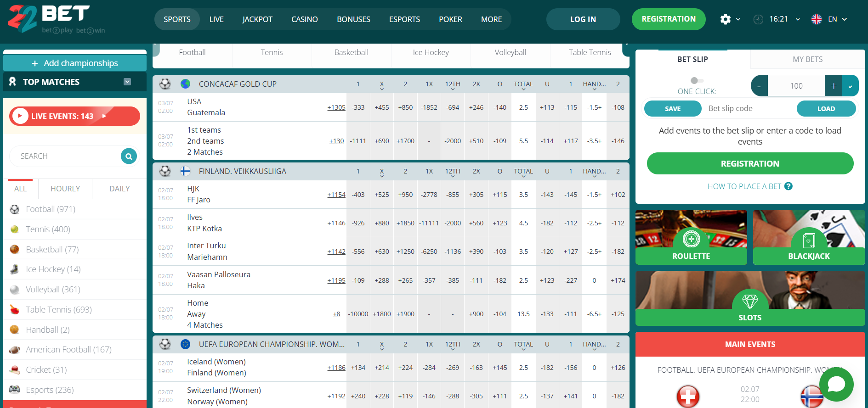Click the Tennis ball sidebar icon
This screenshot has height=408, width=868.
[x=15, y=229]
